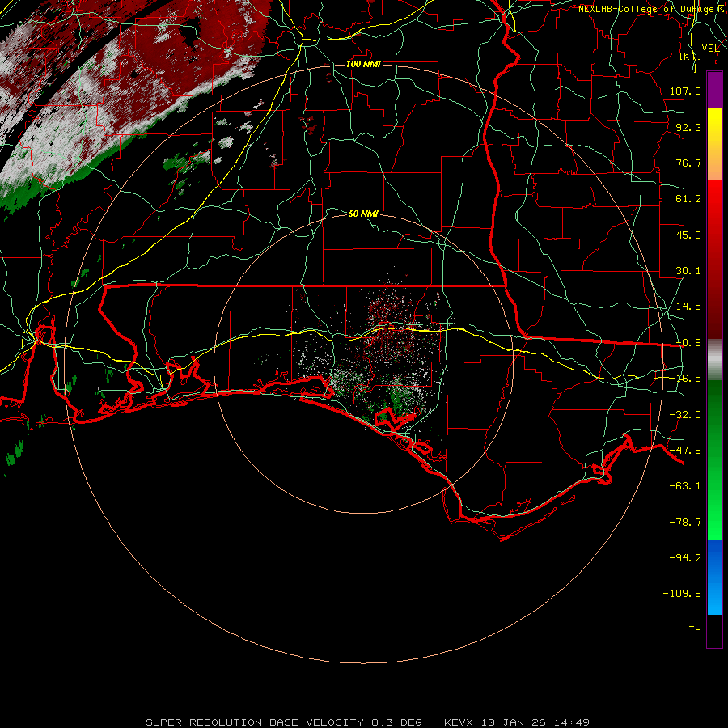728x728 pixels.
Task: Select the 76.7 velocity scale value
Action: coord(688,163)
